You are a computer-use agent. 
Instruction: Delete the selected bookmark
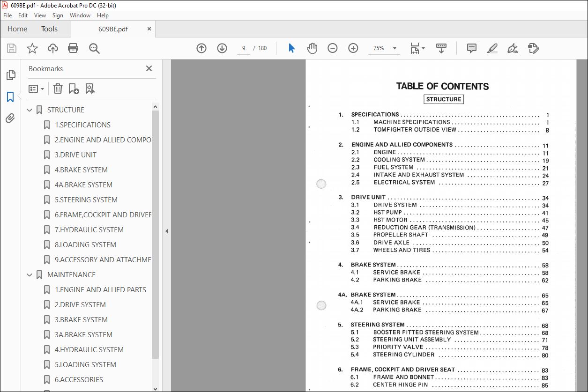[58, 89]
